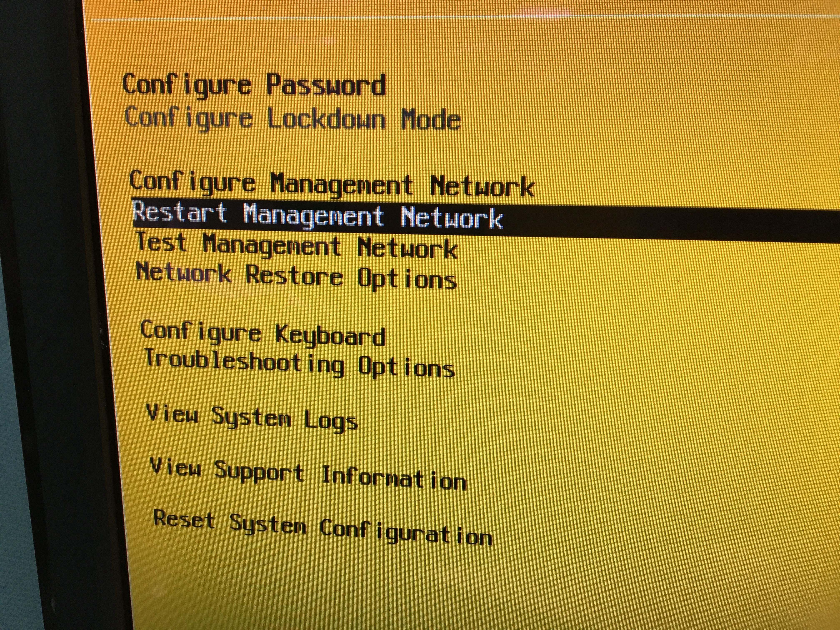Click the word Keyboard in menu
The height and width of the screenshot is (630, 840).
click(x=330, y=335)
